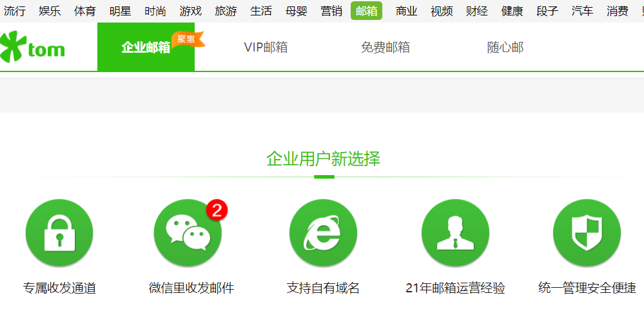Open the 生活 channel link
This screenshot has width=644, height=329.
pyautogui.click(x=261, y=11)
